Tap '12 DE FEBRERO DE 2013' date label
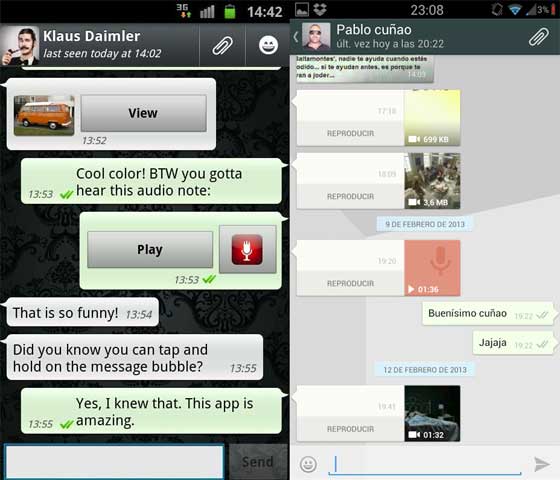This screenshot has height=480, width=560. 425,370
